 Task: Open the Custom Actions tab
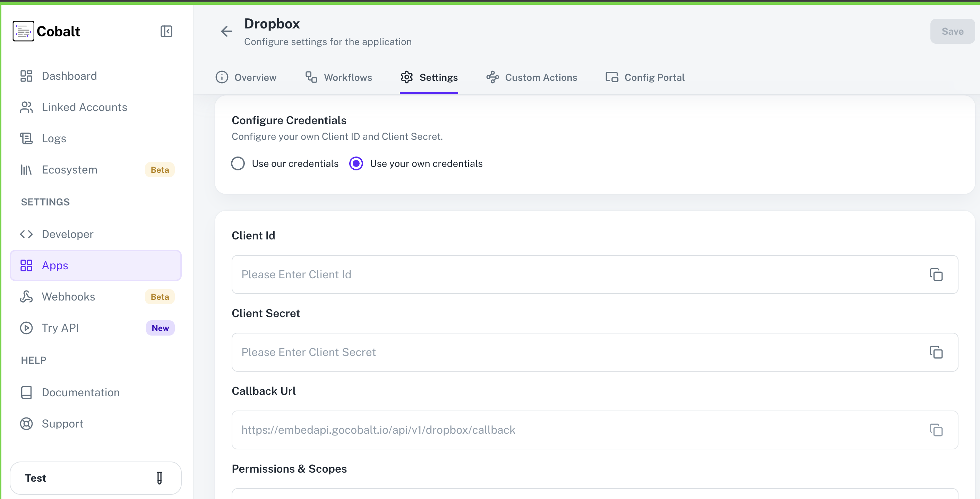[541, 77]
